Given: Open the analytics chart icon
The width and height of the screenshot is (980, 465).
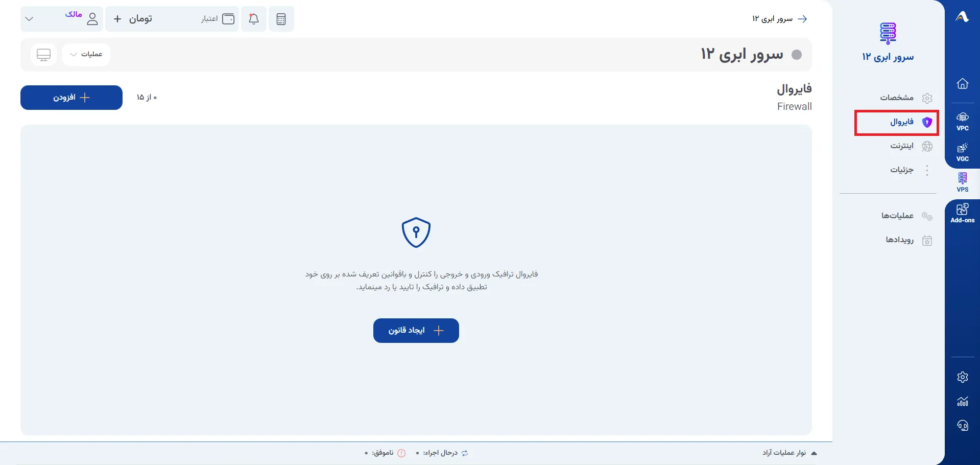Looking at the screenshot, I should 963,401.
